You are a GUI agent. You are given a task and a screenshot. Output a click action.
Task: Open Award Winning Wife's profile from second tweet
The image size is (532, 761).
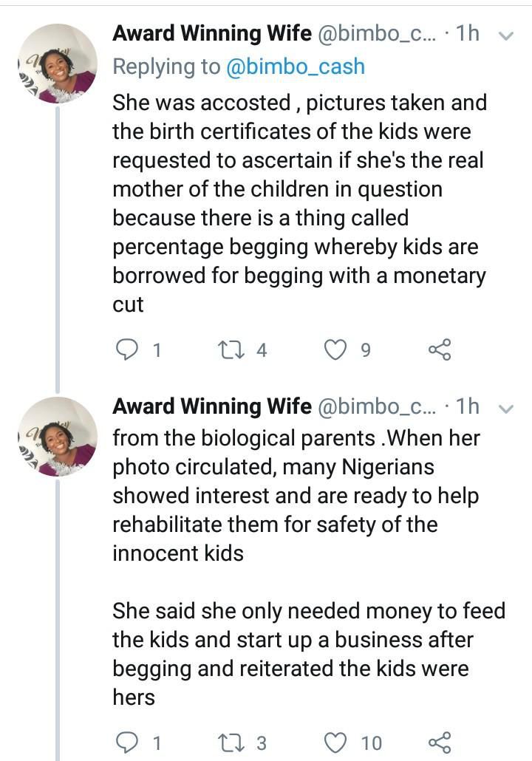tap(211, 406)
